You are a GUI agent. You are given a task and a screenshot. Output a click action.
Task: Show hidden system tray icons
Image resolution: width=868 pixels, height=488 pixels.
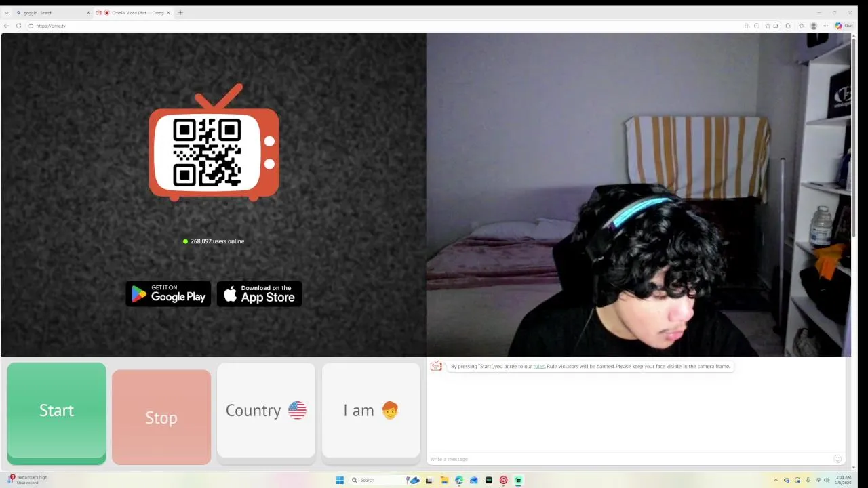click(x=776, y=480)
